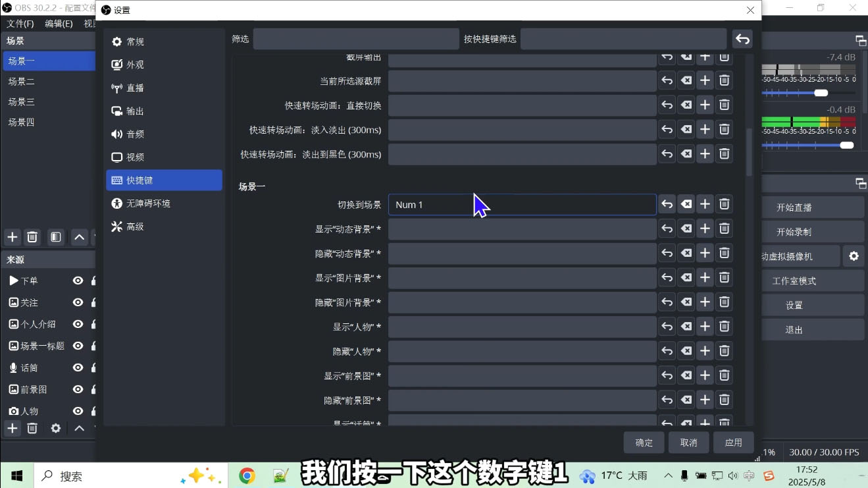Image resolution: width=868 pixels, height=488 pixels.
Task: Move the selected scene up with arrow
Action: (80, 237)
